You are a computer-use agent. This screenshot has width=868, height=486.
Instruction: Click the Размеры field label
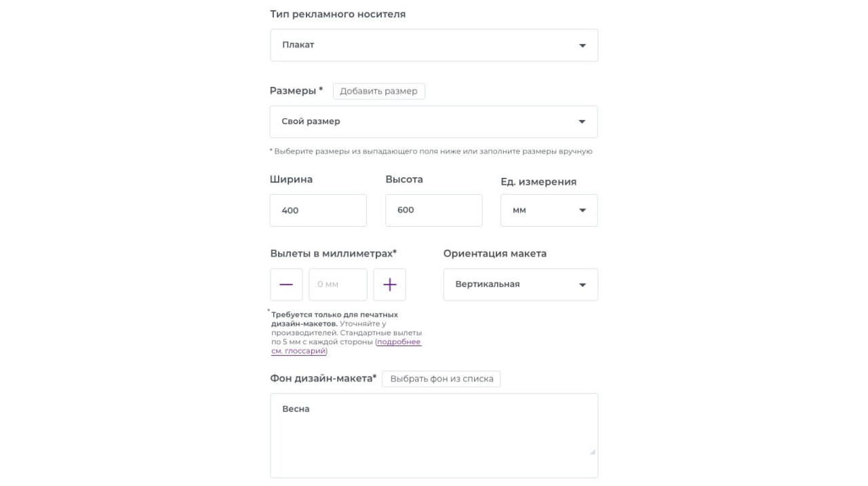(x=293, y=91)
